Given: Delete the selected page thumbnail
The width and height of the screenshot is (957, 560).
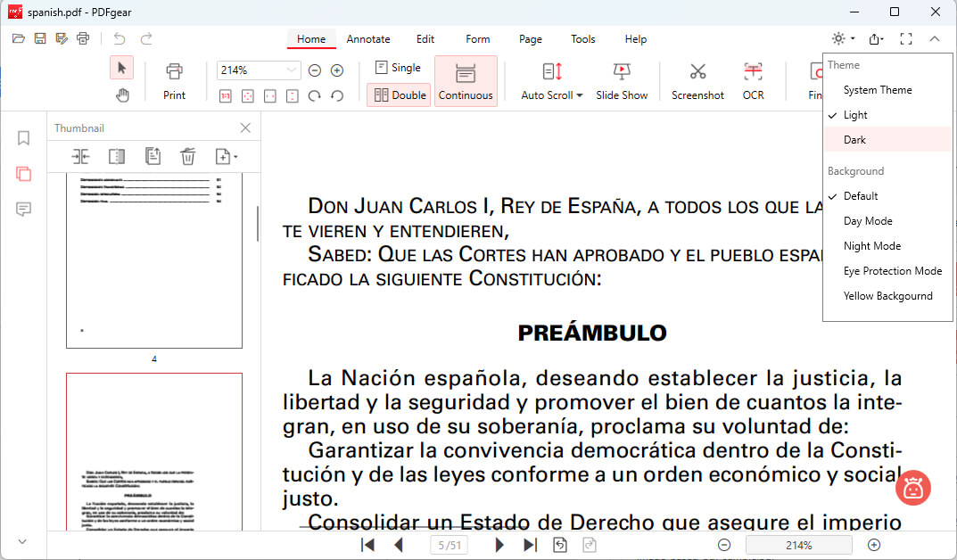Looking at the screenshot, I should [x=188, y=157].
